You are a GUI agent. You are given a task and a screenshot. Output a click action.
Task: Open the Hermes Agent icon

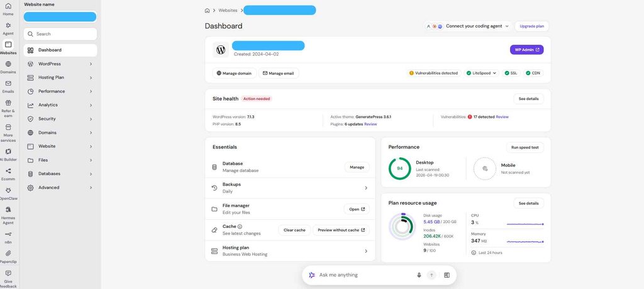(8, 210)
